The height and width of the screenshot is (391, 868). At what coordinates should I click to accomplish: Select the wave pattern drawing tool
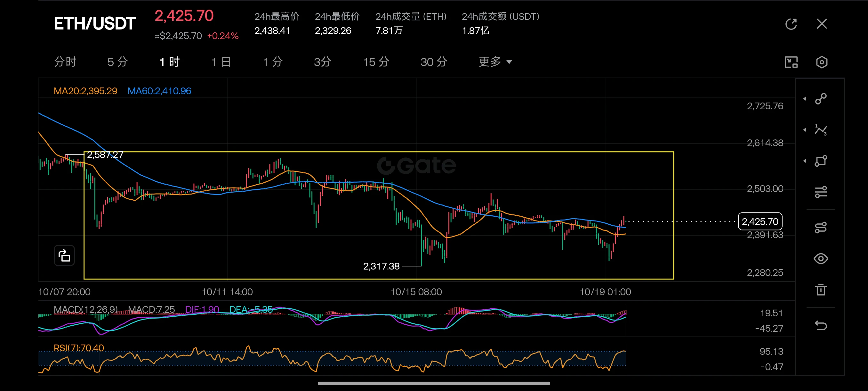[821, 130]
